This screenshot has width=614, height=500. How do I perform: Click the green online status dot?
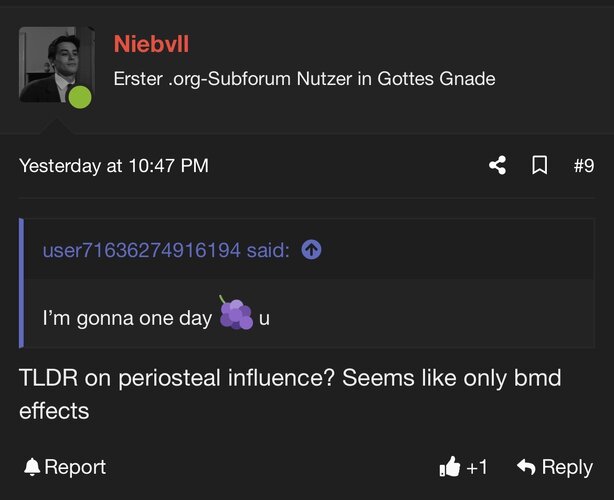coord(80,97)
